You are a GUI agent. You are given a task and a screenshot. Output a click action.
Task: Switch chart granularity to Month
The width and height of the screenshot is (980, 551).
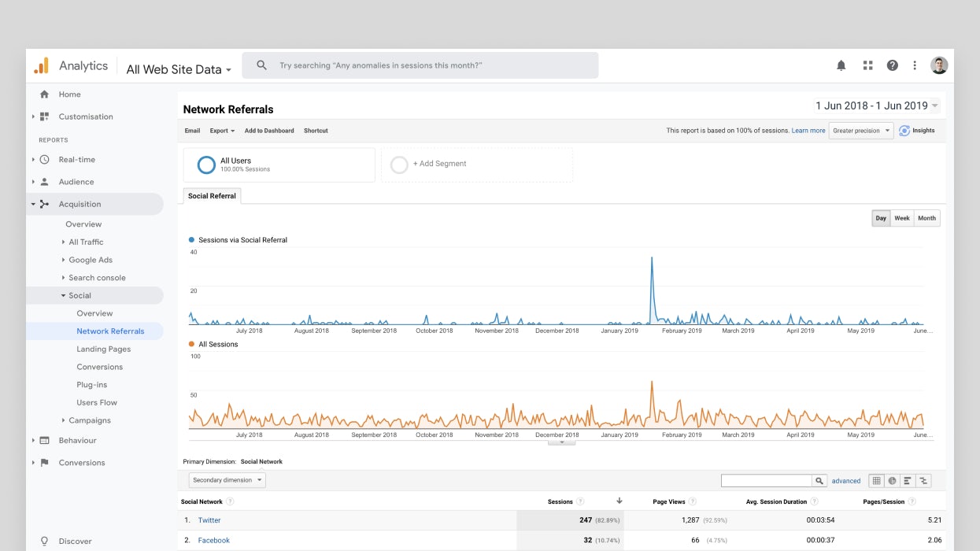(926, 218)
